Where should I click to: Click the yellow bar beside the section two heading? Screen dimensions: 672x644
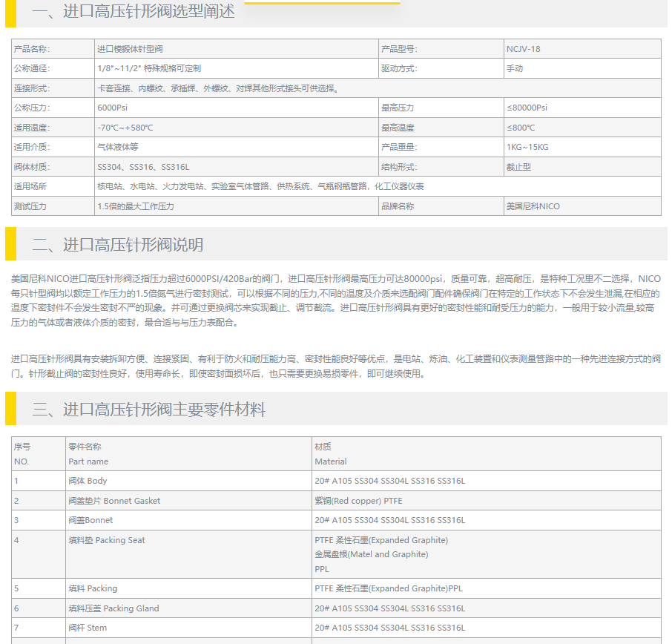coord(10,244)
